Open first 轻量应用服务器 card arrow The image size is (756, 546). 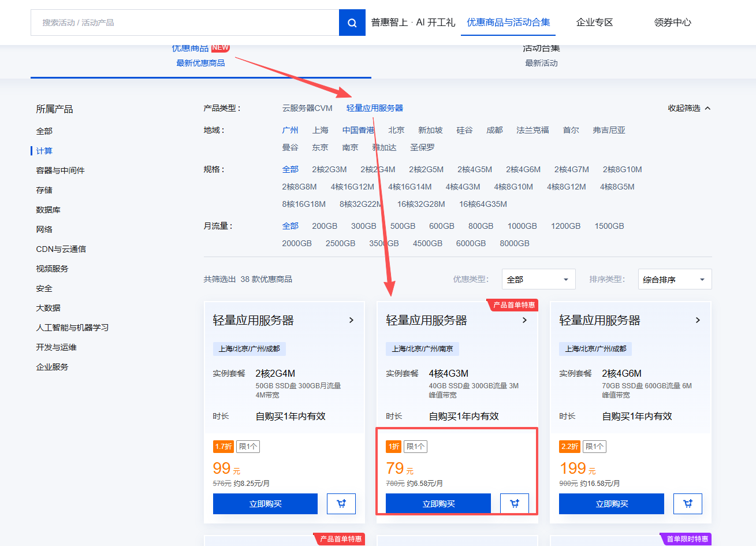(x=351, y=320)
